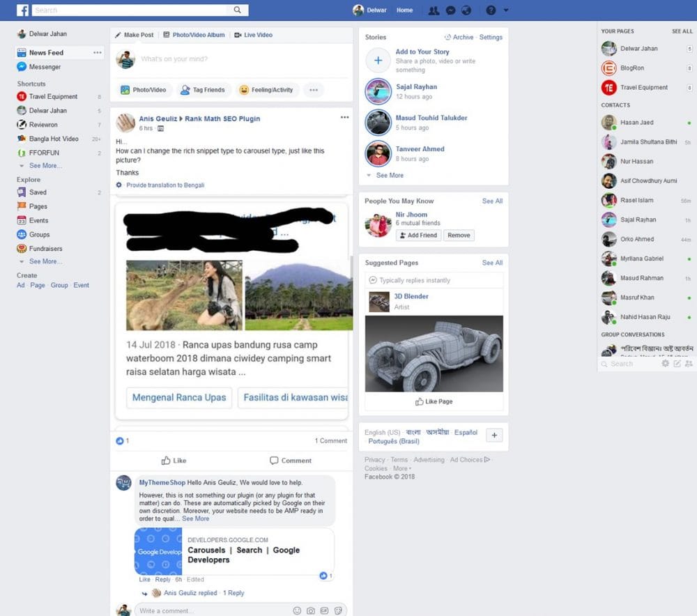The width and height of the screenshot is (697, 616).
Task: Open Messenger icon in the top navigation bar
Action: point(451,10)
